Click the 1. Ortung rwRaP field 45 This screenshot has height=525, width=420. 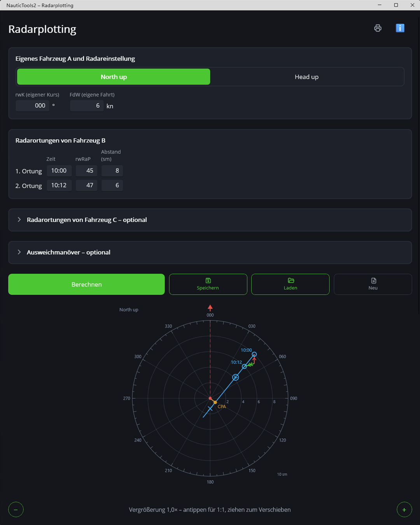click(x=86, y=170)
